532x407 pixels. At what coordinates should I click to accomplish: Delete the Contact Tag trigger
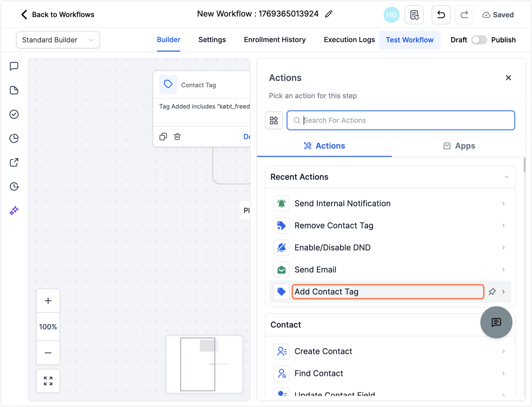[x=177, y=137]
